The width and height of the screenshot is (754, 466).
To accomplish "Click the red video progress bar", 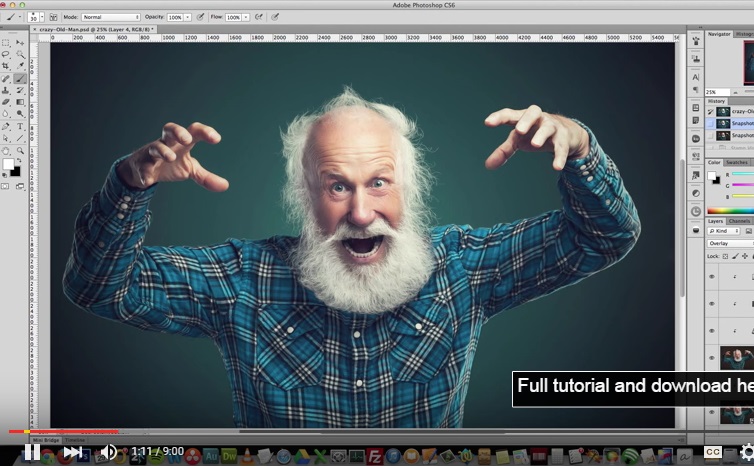I will [63, 431].
